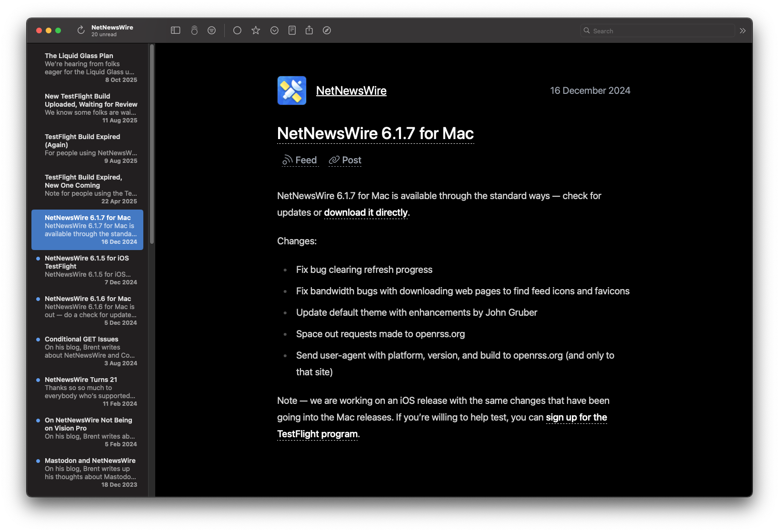Open article in browser compass icon

pos(327,30)
